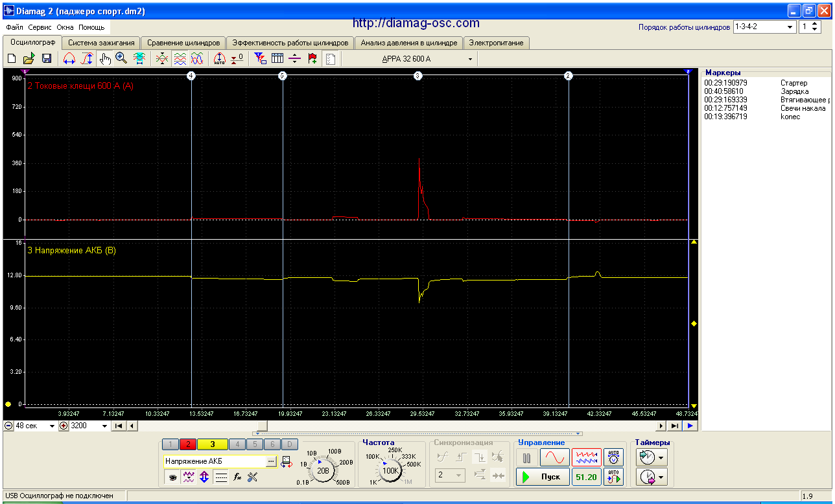Toggle the multi-waveform mode button
Viewport: 835px width, 504px height.
click(x=587, y=458)
